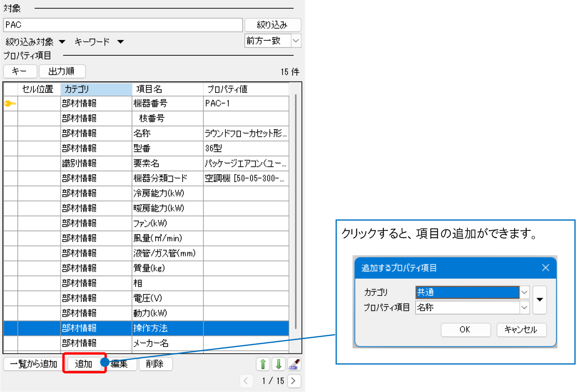
Task: Go to previous page with left chevron
Action: 247,381
